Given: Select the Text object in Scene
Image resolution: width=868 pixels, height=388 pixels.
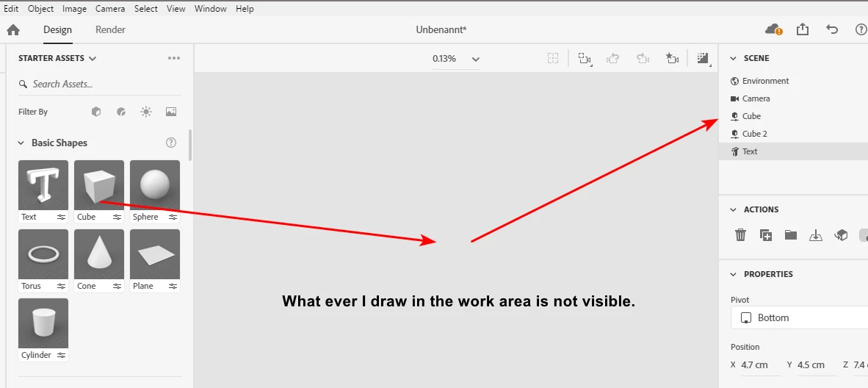Looking at the screenshot, I should click(793, 151).
